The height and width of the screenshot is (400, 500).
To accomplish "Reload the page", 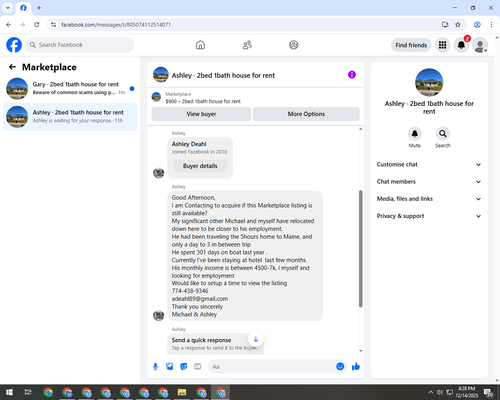I will pyautogui.click(x=37, y=25).
